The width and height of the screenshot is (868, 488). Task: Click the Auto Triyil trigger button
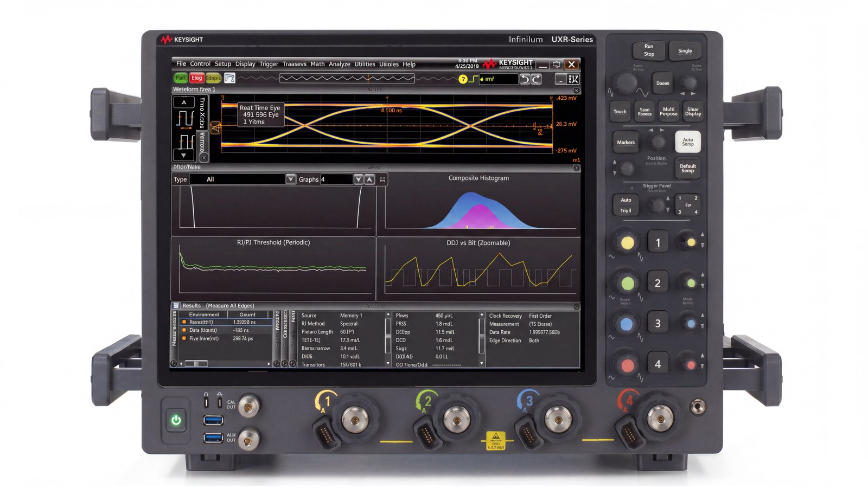click(x=626, y=205)
